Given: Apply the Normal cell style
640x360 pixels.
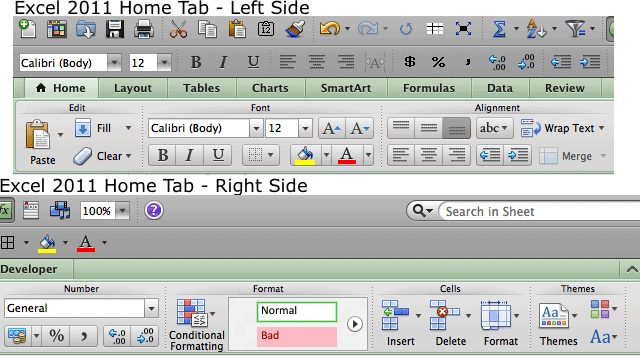Looking at the screenshot, I should (297, 311).
